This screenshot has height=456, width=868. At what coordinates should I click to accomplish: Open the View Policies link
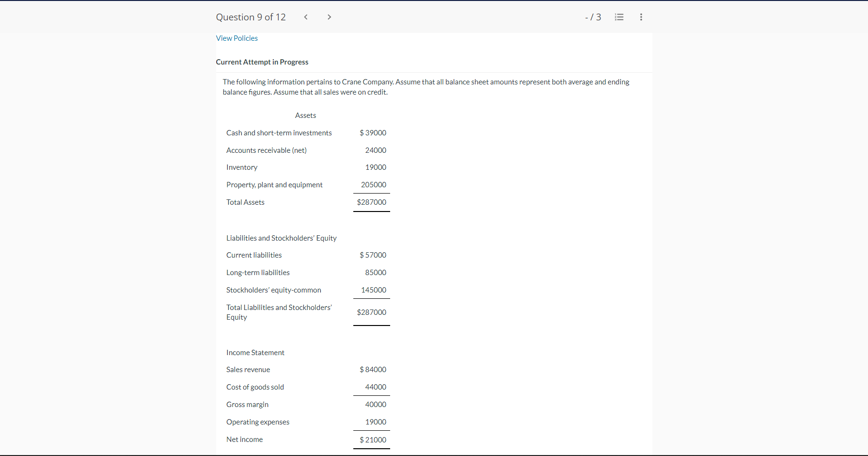click(x=237, y=38)
